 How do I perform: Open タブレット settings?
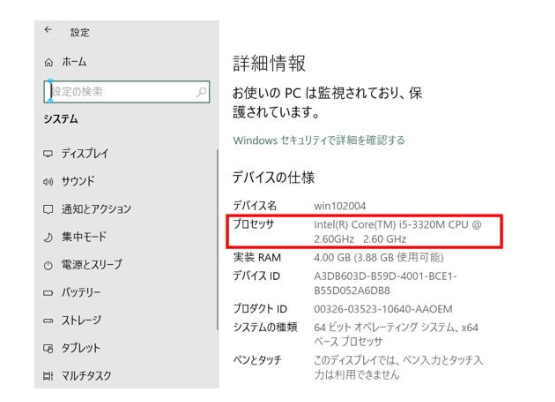pyautogui.click(x=81, y=348)
